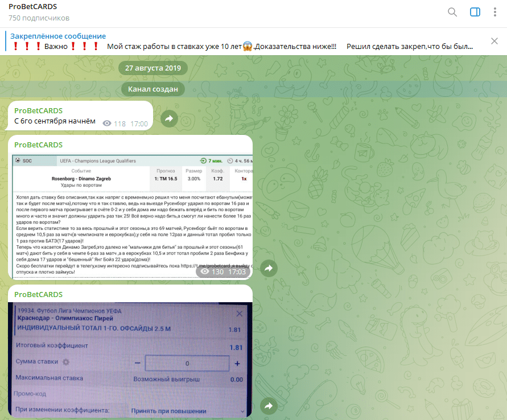
Task: Click the "750 подписчиков" subscriber count
Action: tap(39, 18)
